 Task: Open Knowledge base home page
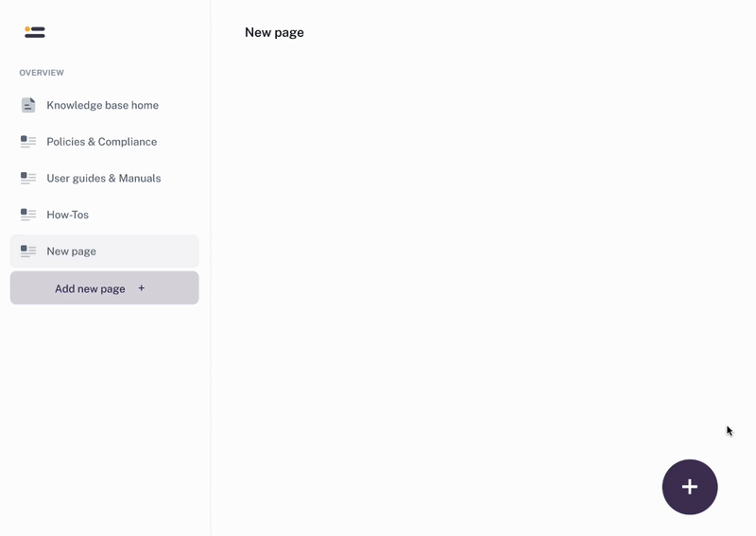pyautogui.click(x=102, y=105)
